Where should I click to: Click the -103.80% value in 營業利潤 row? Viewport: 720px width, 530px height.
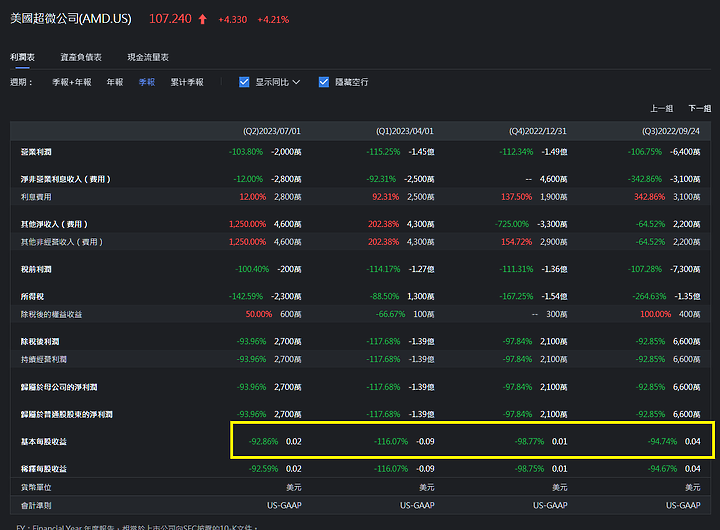click(x=246, y=152)
